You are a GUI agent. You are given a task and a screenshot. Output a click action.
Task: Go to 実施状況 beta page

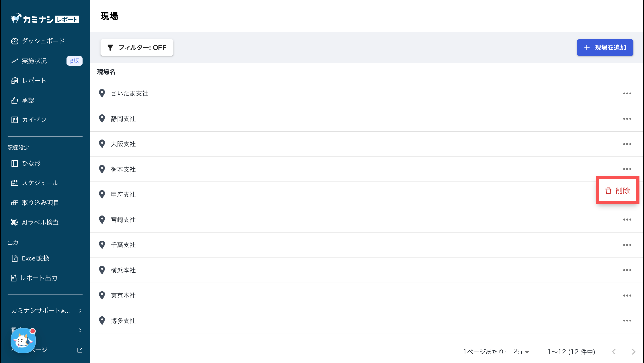[34, 61]
